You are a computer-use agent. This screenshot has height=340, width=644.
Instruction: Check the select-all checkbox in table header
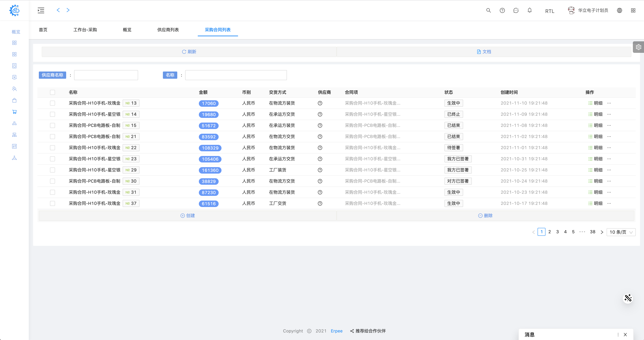point(52,92)
